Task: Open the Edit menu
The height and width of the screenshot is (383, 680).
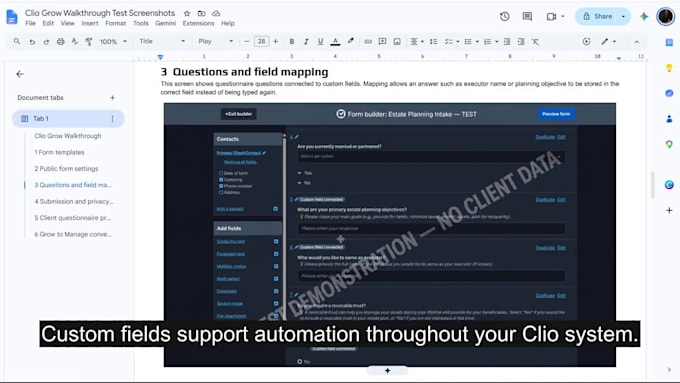Action: pos(48,23)
